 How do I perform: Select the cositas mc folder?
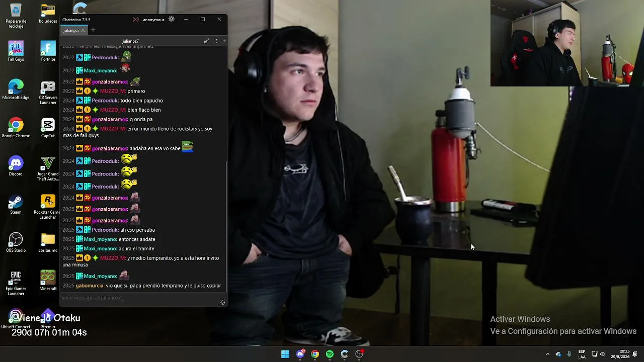[48, 242]
